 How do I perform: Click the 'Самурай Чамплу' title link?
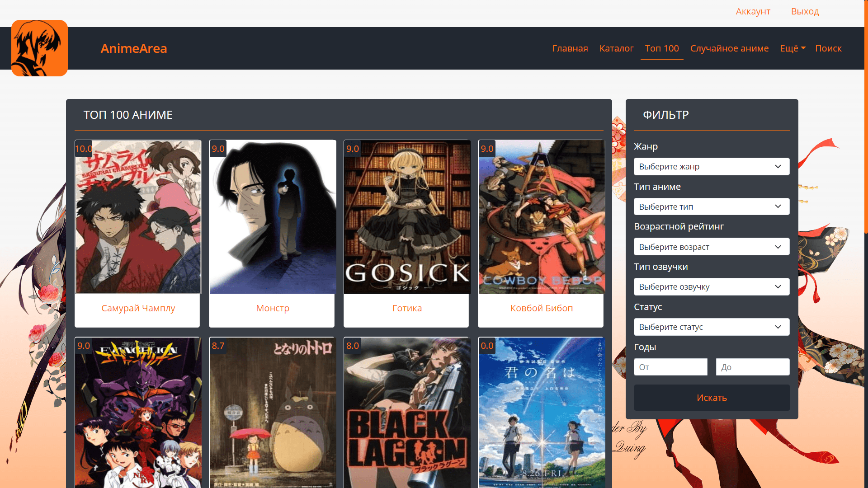click(x=138, y=308)
